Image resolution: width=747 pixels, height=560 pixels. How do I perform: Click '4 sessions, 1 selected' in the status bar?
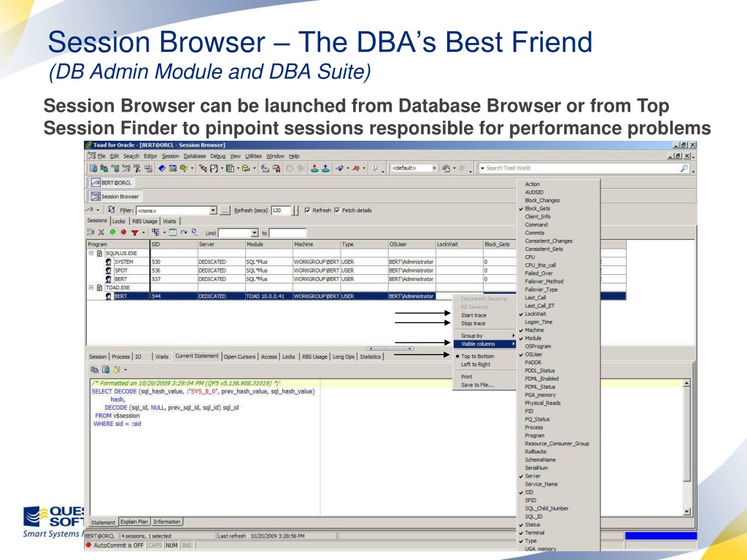tap(146, 536)
